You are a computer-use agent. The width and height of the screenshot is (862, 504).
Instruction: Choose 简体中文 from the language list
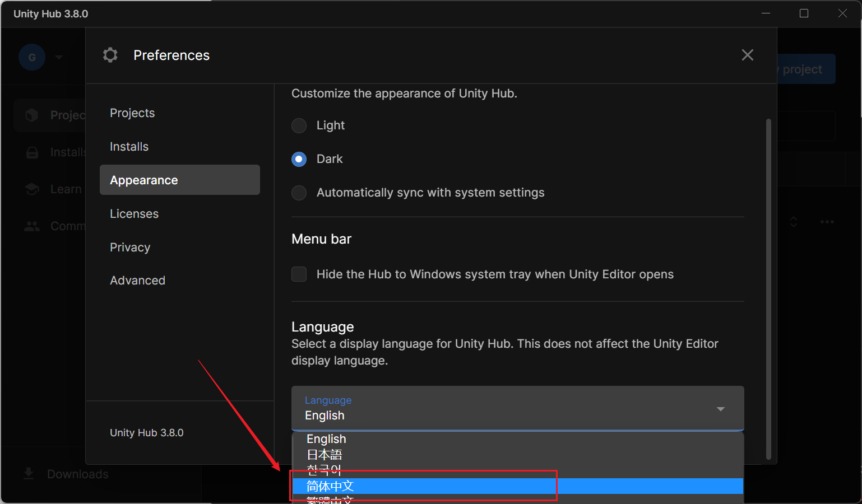[518, 486]
